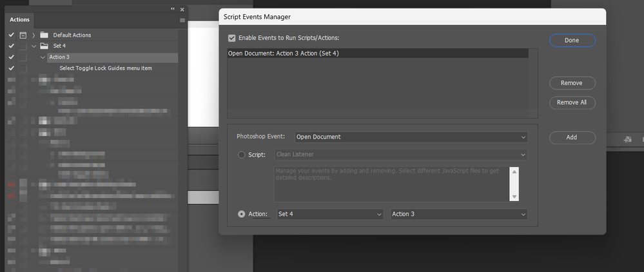This screenshot has width=644, height=272.
Task: Collapse Action 3 steps
Action: [x=43, y=57]
